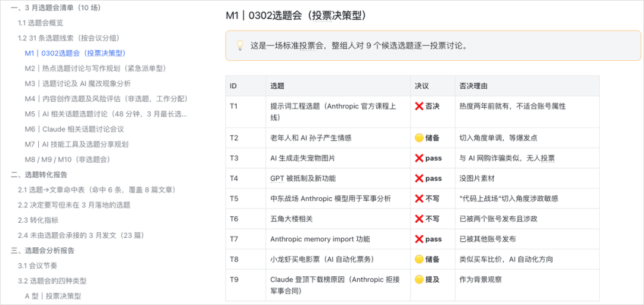Click the heading M1｜0302选题会（投票决策型）
This screenshot has height=305, width=644.
(x=296, y=15)
